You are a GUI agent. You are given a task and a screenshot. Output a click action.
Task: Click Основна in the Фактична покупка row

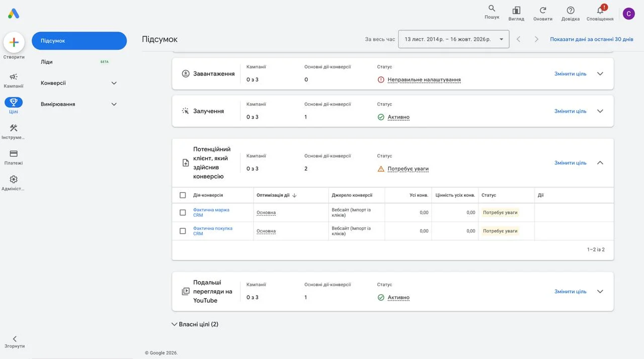tap(266, 231)
